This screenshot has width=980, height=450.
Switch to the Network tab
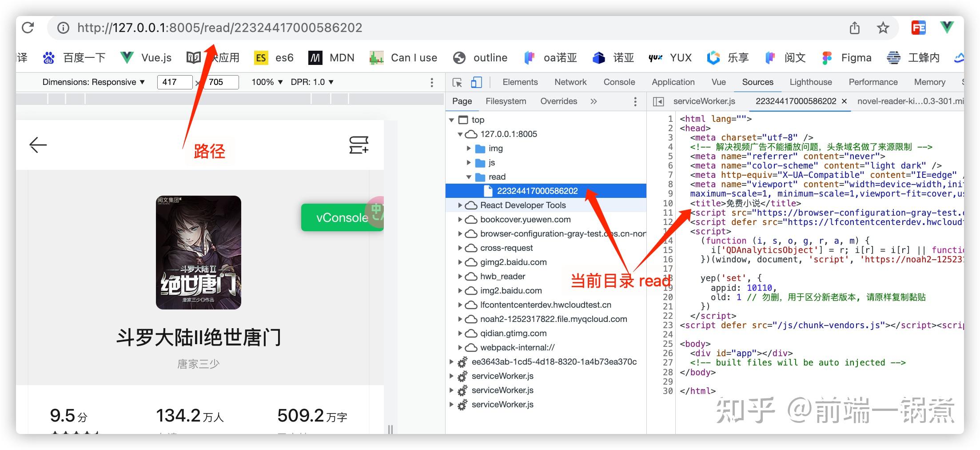coord(570,82)
